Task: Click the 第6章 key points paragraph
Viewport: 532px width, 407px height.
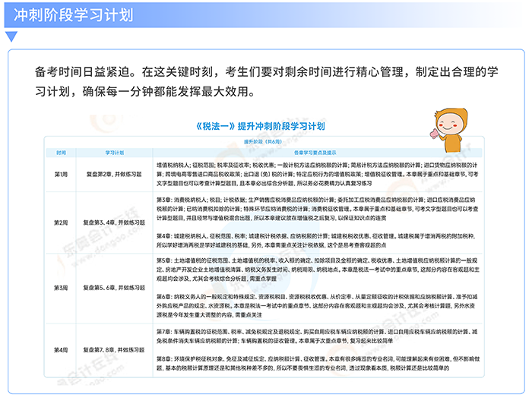Action: pos(317,304)
